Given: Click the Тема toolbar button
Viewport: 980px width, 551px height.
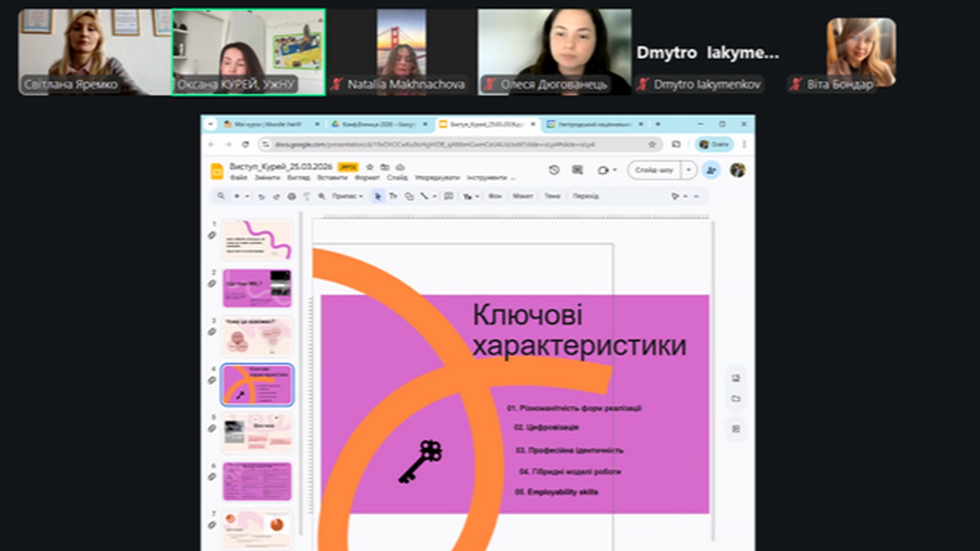Looking at the screenshot, I should 552,196.
